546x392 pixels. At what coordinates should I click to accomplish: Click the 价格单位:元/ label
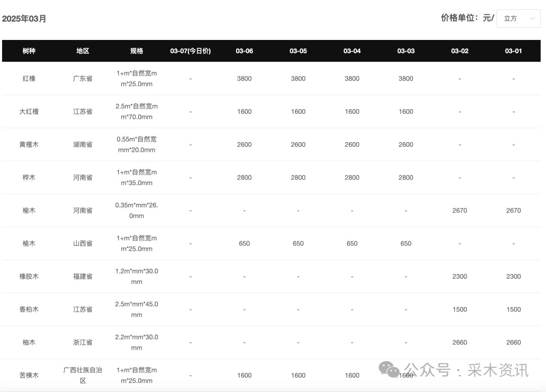pos(467,18)
